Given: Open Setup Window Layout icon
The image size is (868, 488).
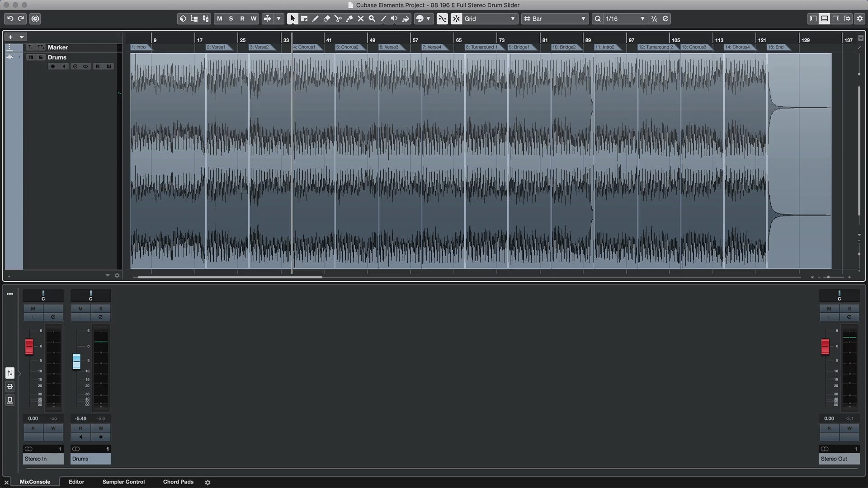Looking at the screenshot, I should [x=847, y=19].
